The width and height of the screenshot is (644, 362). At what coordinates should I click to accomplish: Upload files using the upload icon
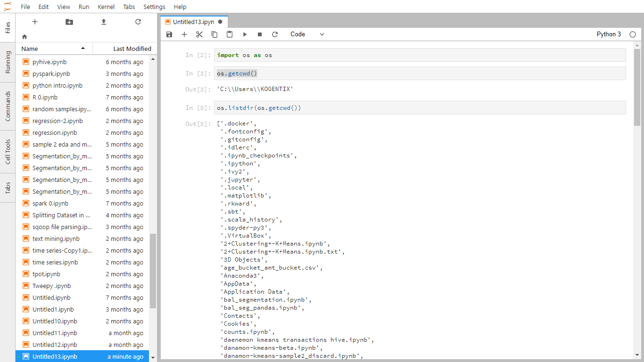[x=104, y=22]
